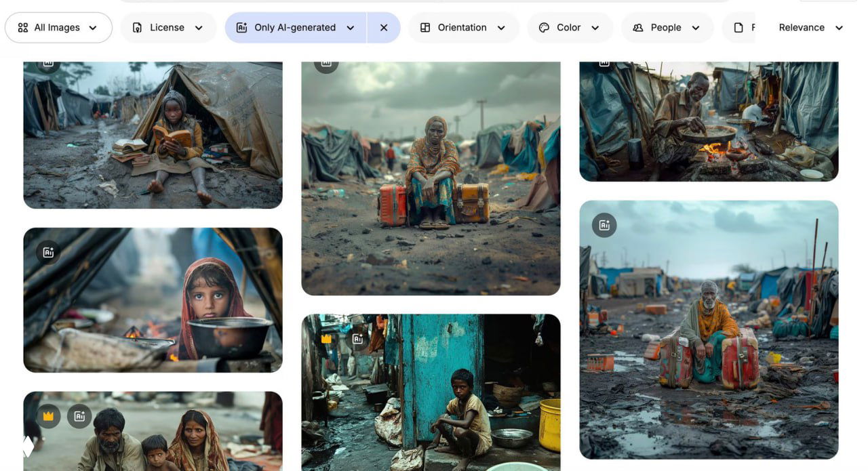This screenshot has height=471, width=868.
Task: Open the License dropdown
Action: pos(168,27)
